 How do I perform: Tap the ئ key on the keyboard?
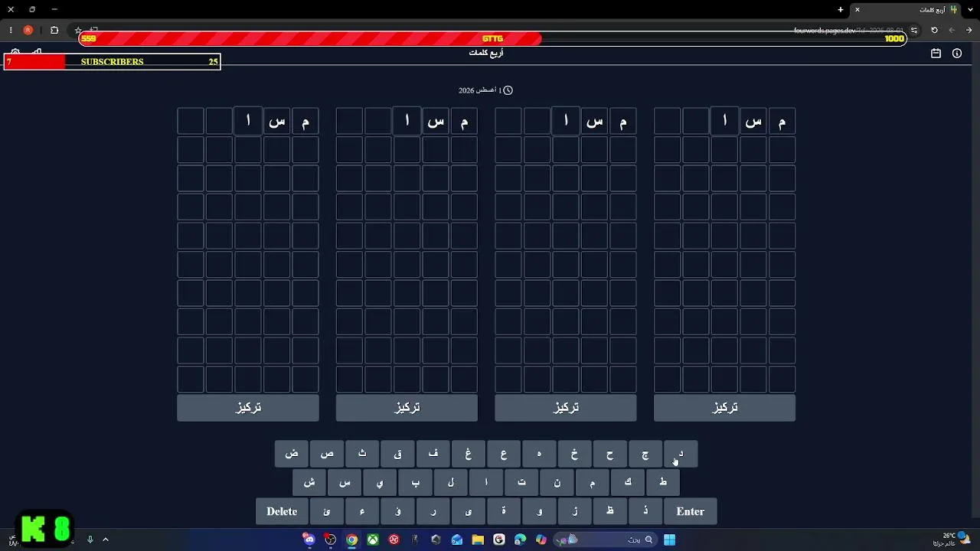327,511
